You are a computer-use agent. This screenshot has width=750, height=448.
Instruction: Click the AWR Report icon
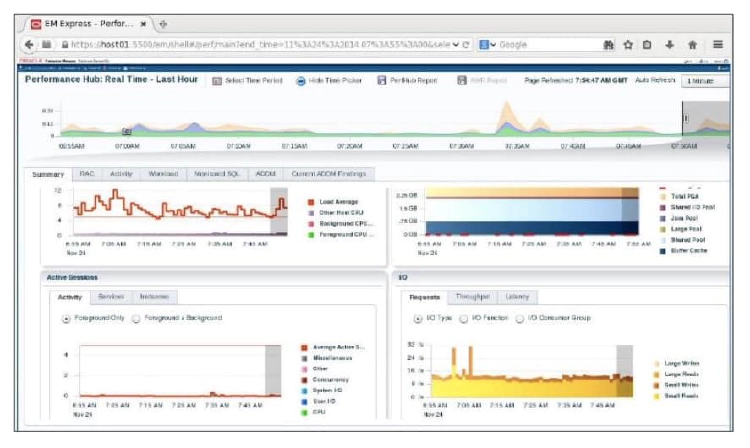pos(462,80)
